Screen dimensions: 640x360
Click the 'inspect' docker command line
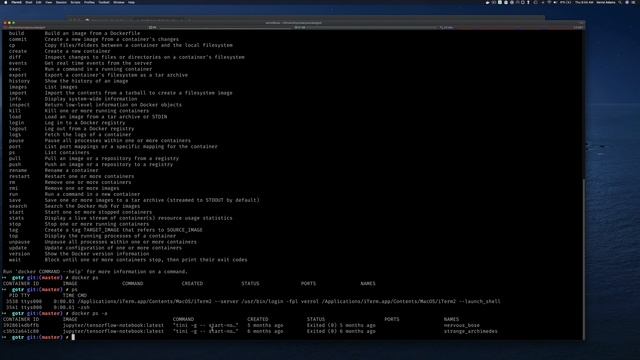click(95, 105)
